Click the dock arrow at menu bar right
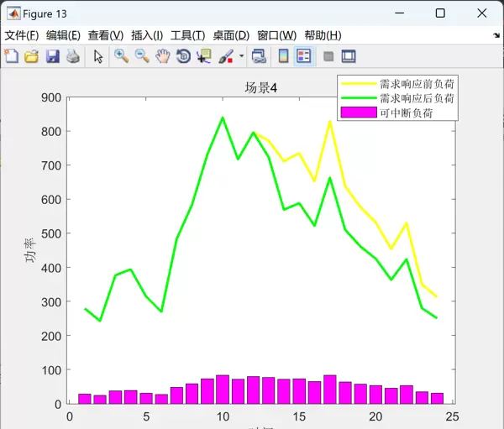Image resolution: width=504 pixels, height=429 pixels. (x=496, y=36)
